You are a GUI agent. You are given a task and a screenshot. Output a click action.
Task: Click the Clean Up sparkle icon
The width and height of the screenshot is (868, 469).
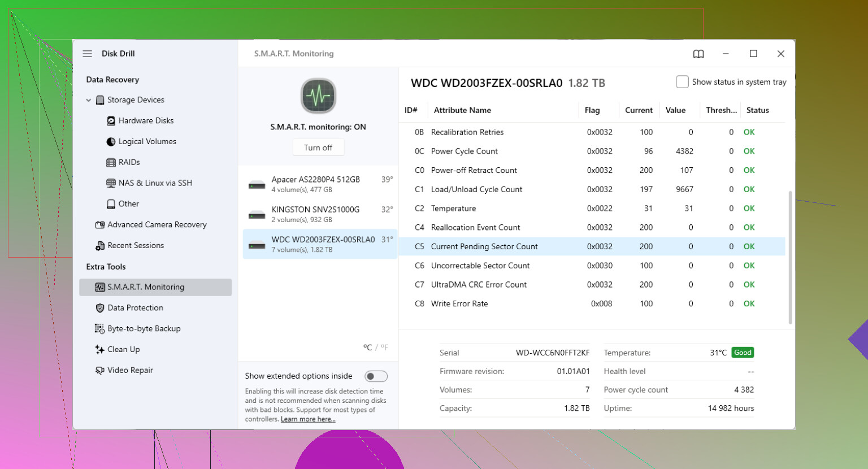(x=100, y=350)
